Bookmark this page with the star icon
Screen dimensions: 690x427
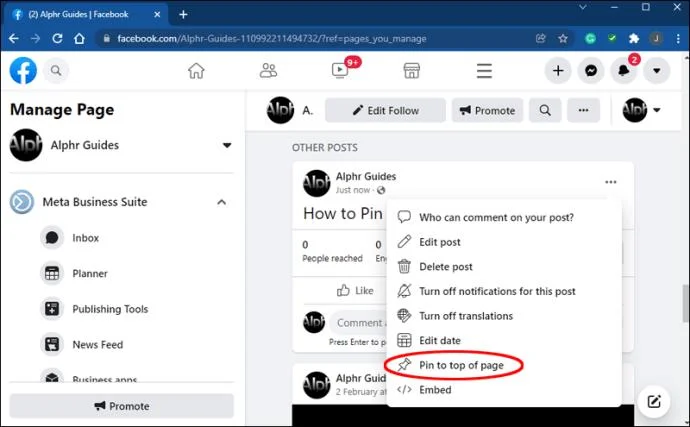(x=563, y=39)
